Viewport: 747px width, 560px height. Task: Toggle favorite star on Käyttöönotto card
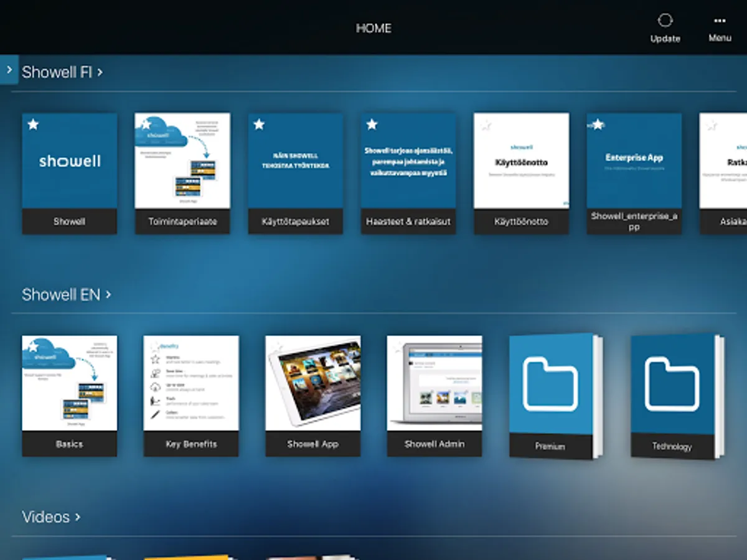pos(485,124)
